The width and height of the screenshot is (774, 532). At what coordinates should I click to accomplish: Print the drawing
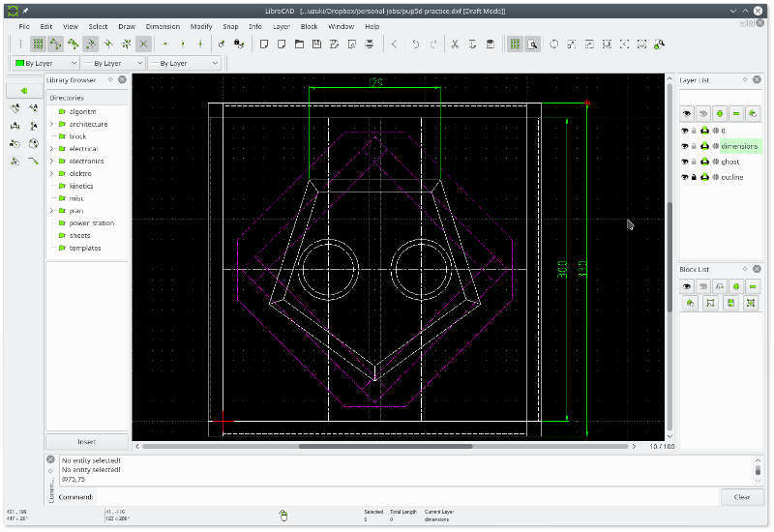370,44
